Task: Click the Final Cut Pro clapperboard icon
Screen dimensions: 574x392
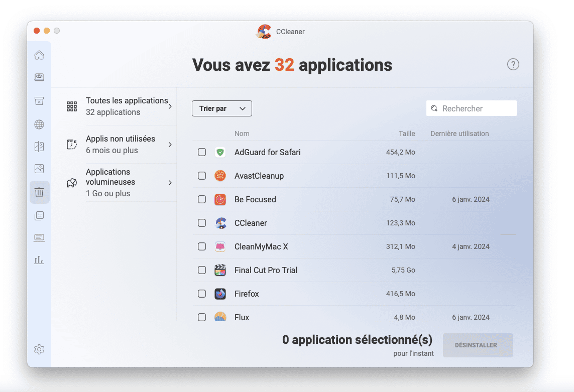Action: (220, 270)
